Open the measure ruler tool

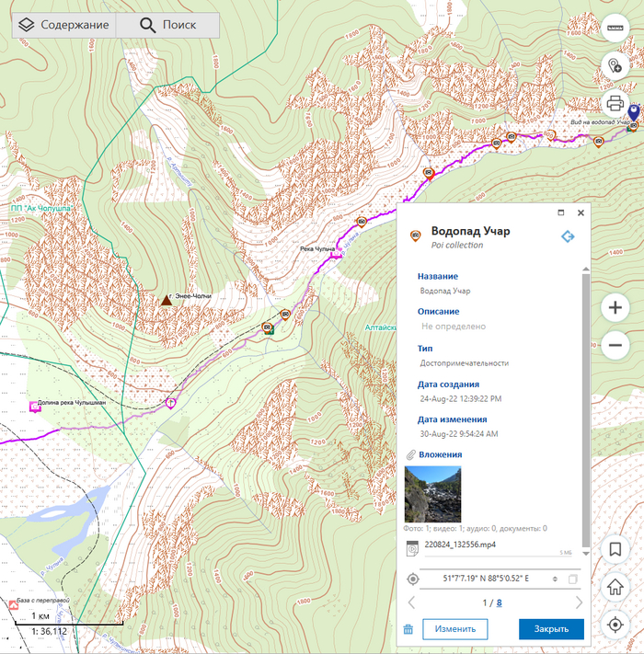point(615,28)
